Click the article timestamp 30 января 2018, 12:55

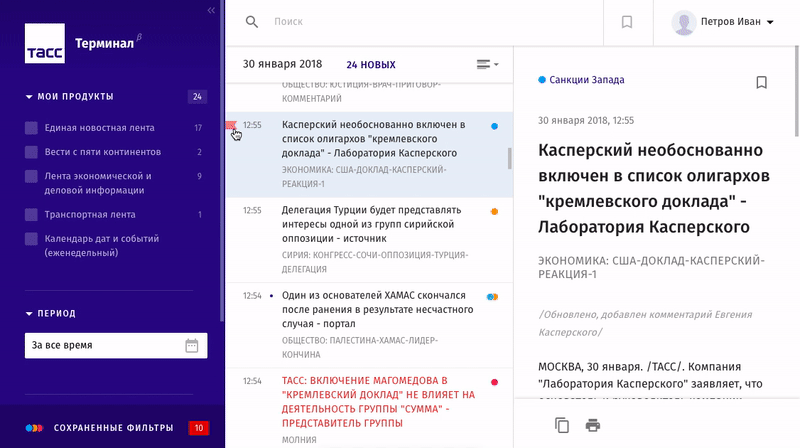[586, 120]
